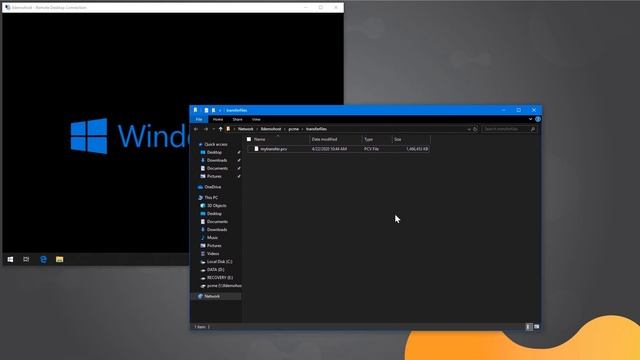
Task: Go back with the Back arrow
Action: tap(196, 129)
